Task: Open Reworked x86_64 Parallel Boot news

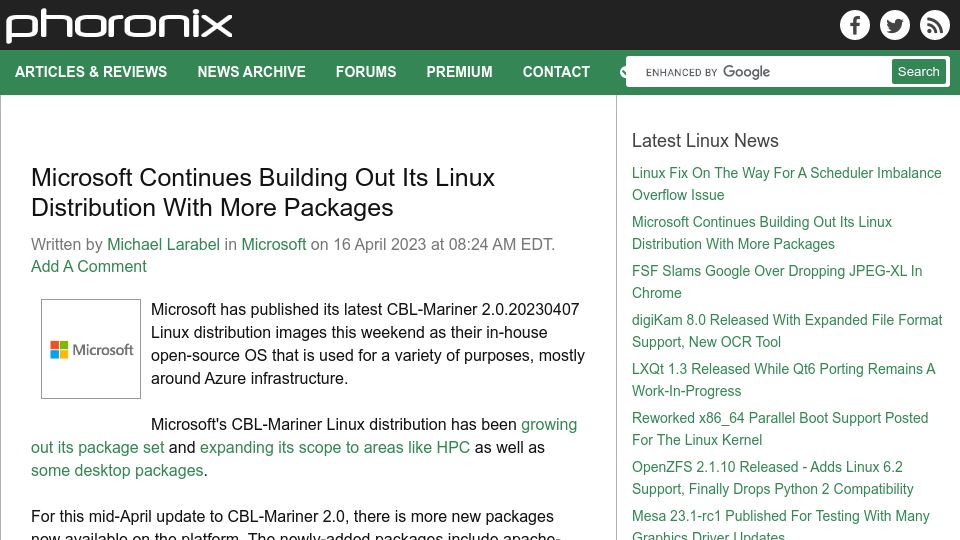Action: 780,429
